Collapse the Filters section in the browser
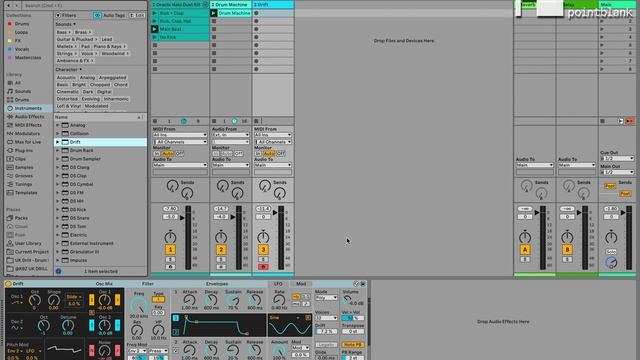Screen dimensions: 640x360 click(x=58, y=15)
